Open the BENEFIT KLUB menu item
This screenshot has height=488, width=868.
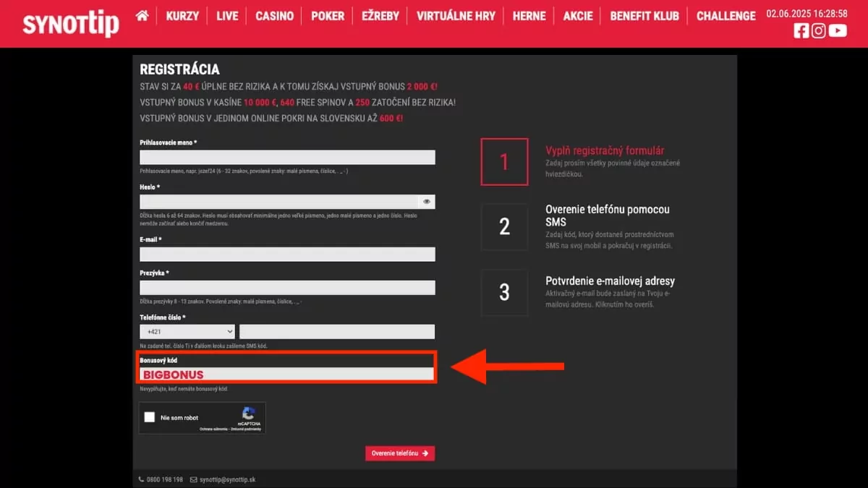tap(644, 16)
